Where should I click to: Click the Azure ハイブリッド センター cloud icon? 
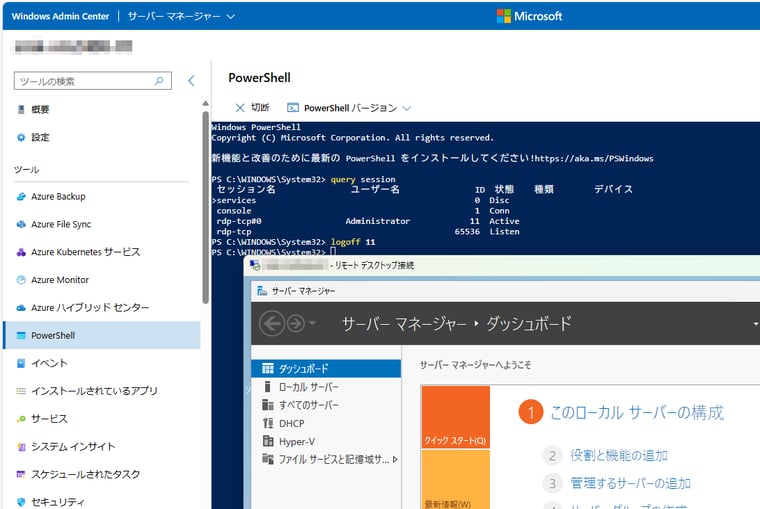[x=21, y=307]
